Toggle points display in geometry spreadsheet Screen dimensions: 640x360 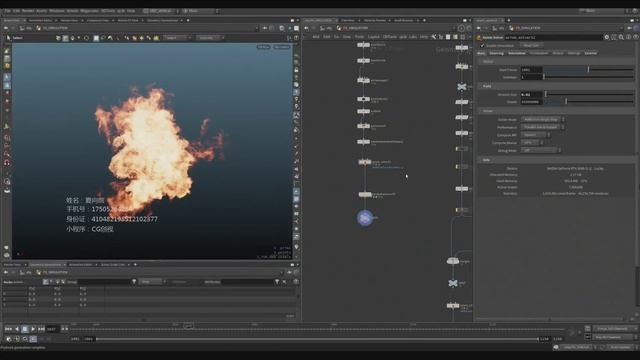[x=46, y=282]
